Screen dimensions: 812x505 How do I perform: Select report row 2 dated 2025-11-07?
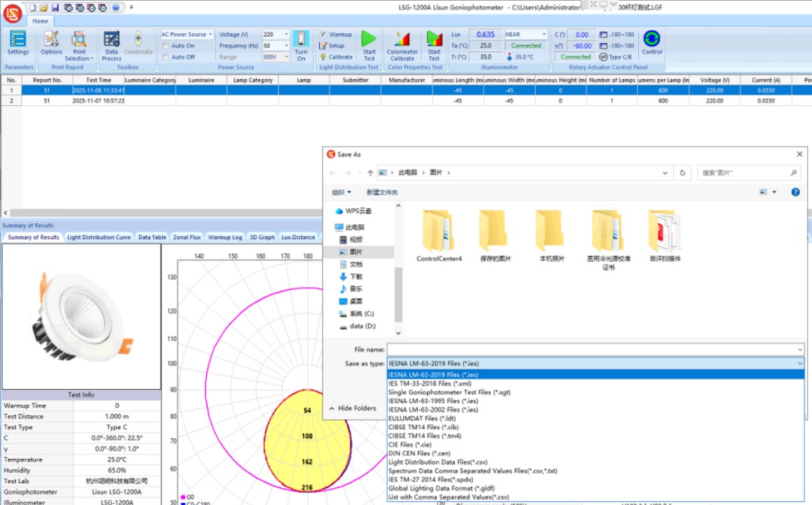(x=406, y=100)
